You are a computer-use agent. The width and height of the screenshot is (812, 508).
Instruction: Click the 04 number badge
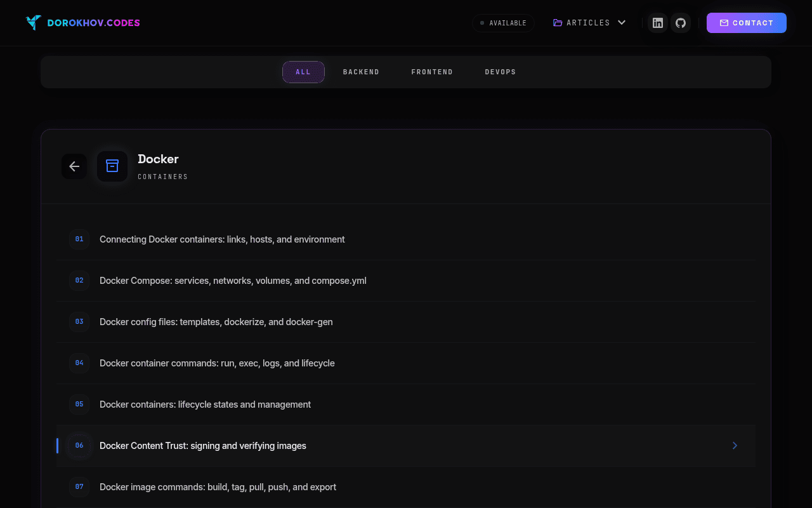tap(79, 363)
